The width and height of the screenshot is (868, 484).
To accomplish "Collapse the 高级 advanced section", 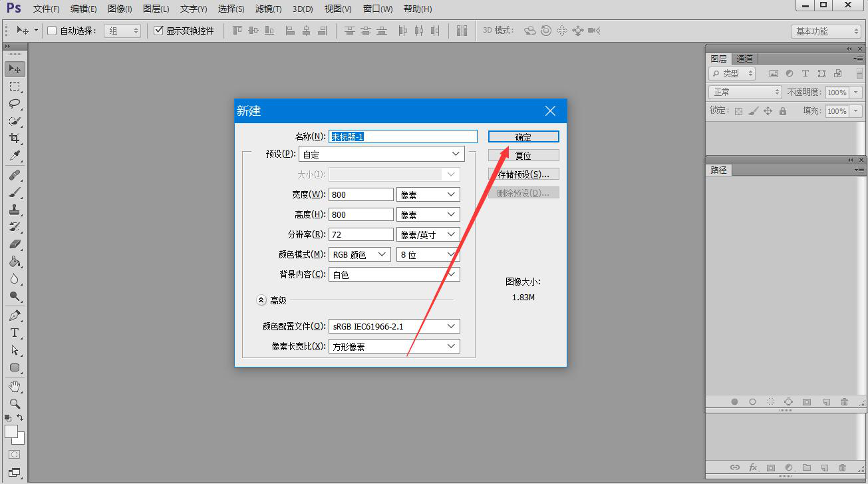I will tap(261, 300).
